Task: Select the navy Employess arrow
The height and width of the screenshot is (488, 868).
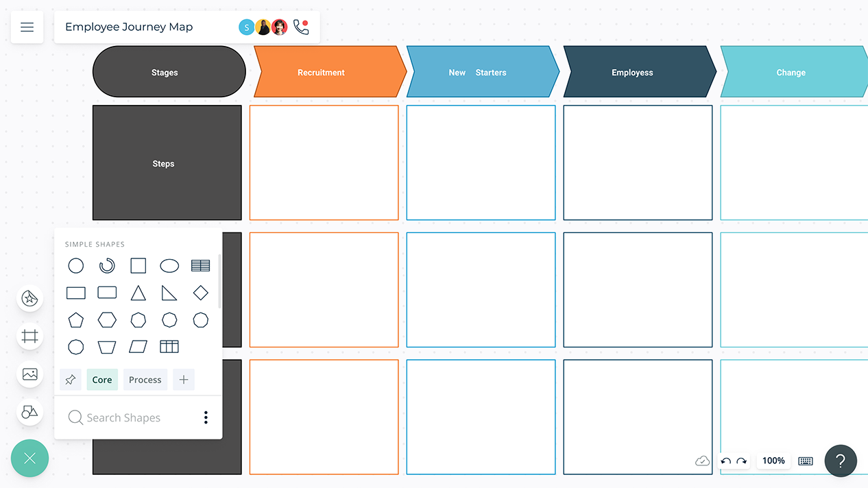Action: [x=640, y=72]
